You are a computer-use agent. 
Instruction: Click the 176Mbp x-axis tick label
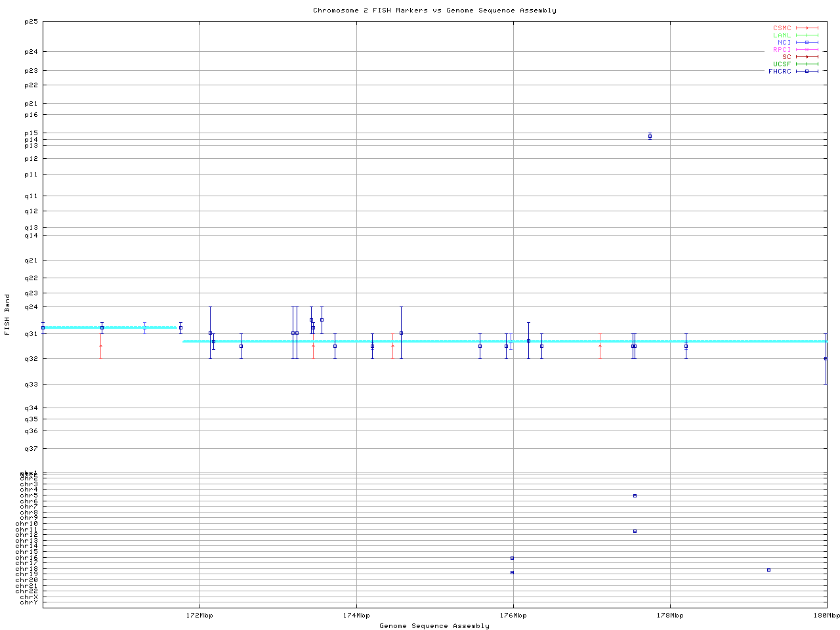(513, 616)
